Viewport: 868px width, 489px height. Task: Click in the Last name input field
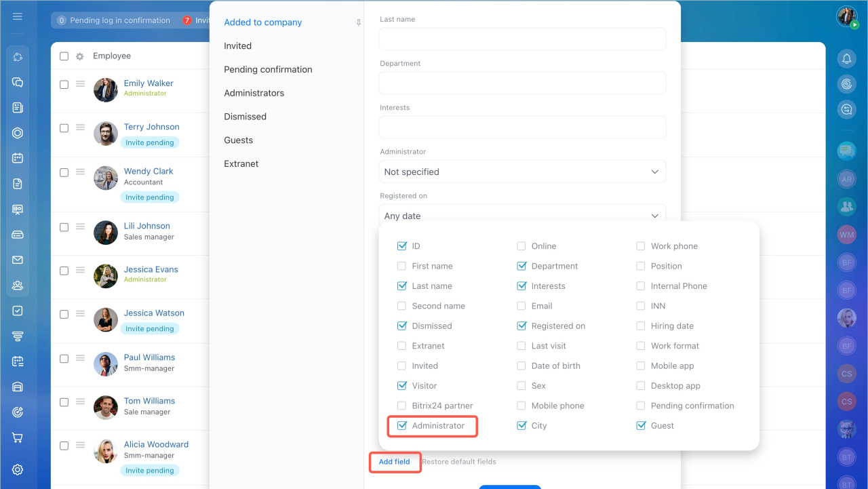click(522, 39)
